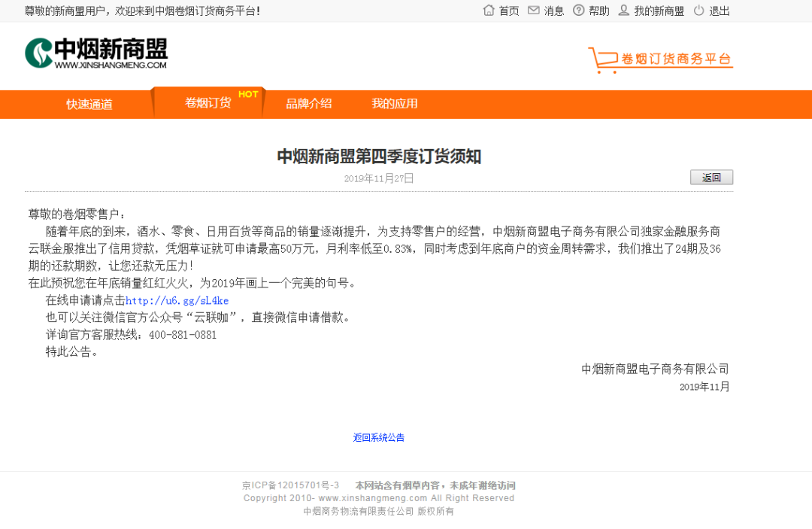Click the footer date 2019年11月
Viewport: 812px width, 529px height.
(704, 387)
